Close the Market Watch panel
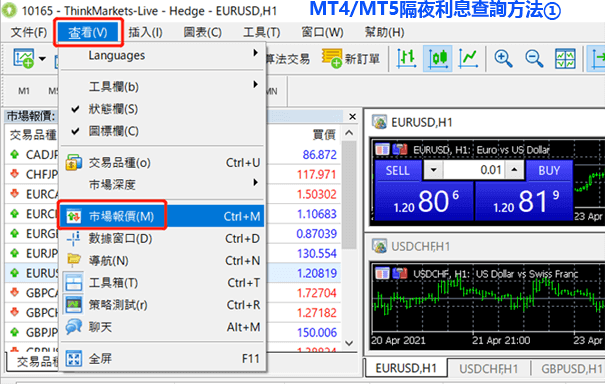This screenshot has width=605, height=384. [352, 116]
